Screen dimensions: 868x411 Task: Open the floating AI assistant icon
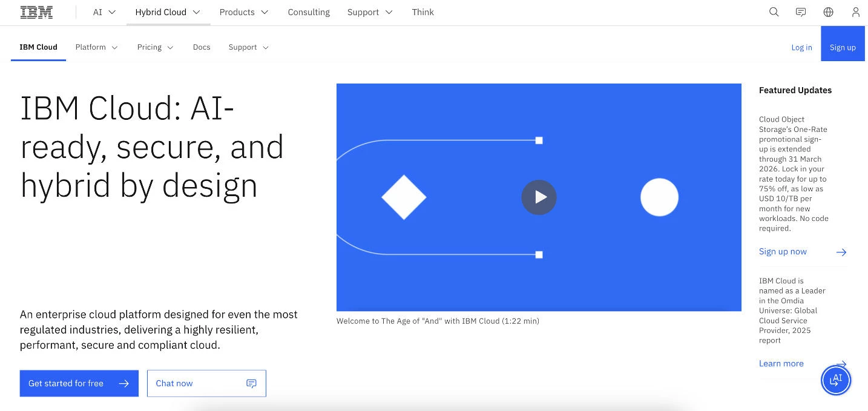tap(836, 380)
